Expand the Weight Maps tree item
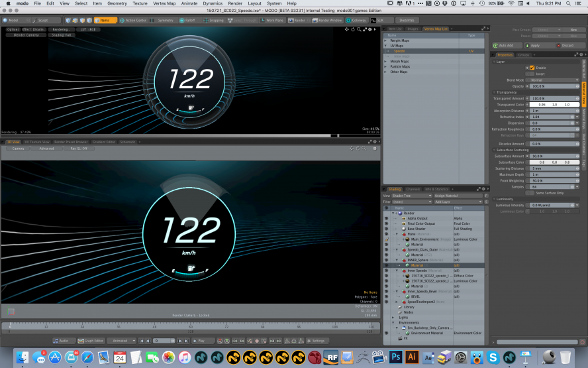Screen dimensions: 588x368 pos(387,40)
